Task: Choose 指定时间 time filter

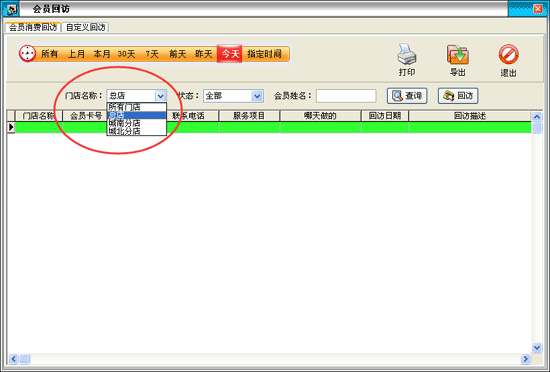Action: tap(264, 54)
